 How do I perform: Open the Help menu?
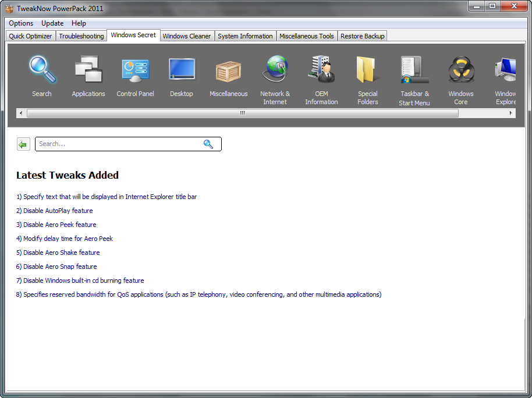coord(79,23)
